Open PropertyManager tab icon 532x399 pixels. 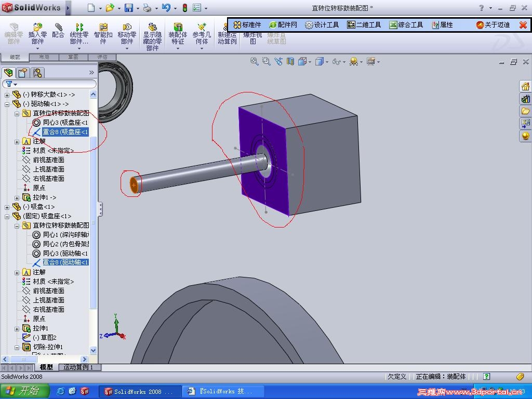(23, 73)
